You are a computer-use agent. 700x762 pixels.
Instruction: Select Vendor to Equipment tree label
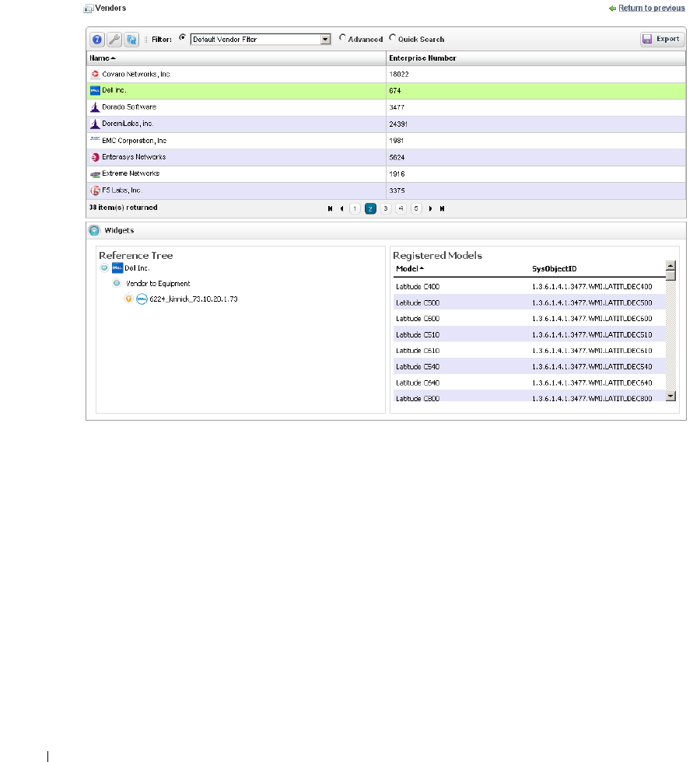pos(158,283)
